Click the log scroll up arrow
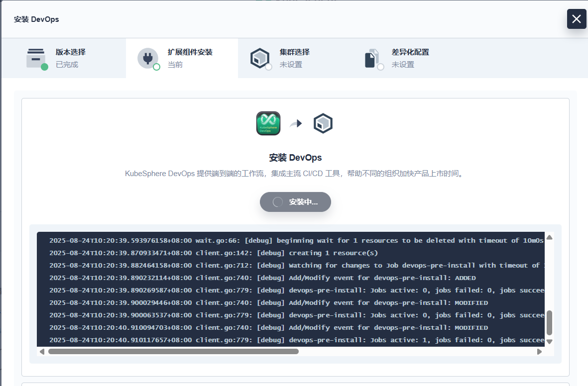This screenshot has height=386, width=588. tap(549, 237)
